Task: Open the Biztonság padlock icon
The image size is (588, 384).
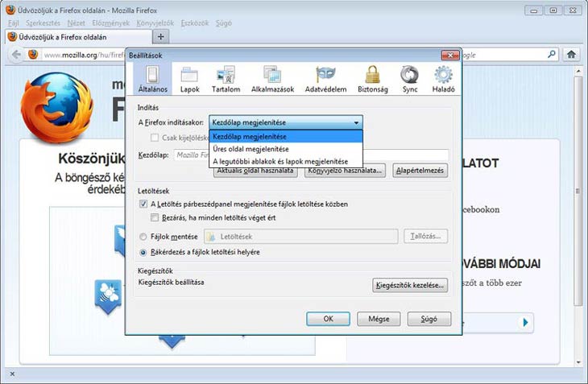Action: [372, 80]
